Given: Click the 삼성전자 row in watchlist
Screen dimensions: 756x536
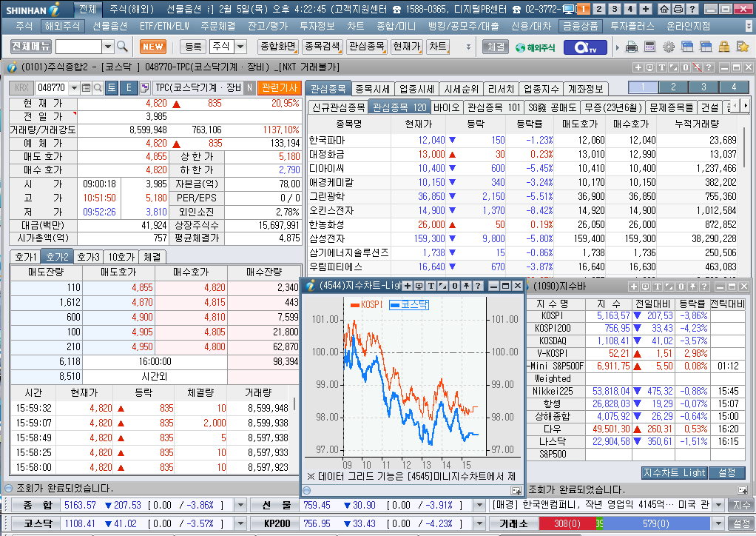Looking at the screenshot, I should 522,238.
